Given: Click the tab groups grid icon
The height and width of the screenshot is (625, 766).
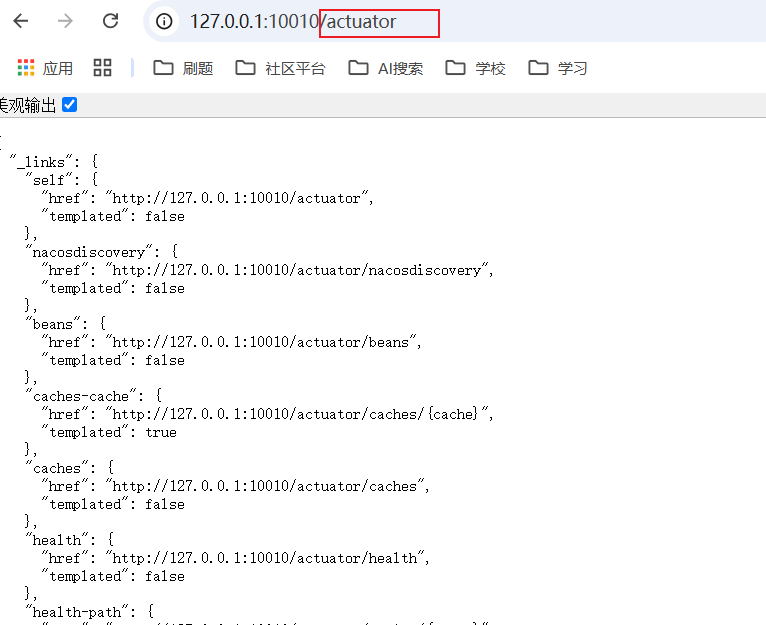Looking at the screenshot, I should [103, 68].
